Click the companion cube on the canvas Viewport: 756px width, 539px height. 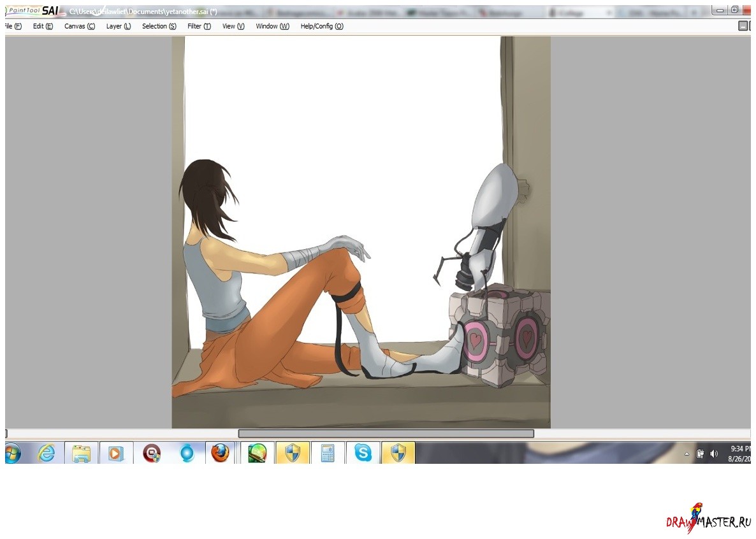(500, 335)
